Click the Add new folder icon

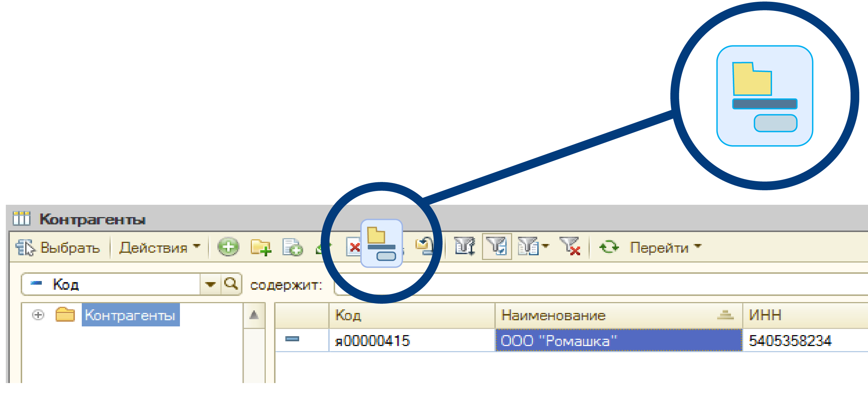(x=261, y=247)
